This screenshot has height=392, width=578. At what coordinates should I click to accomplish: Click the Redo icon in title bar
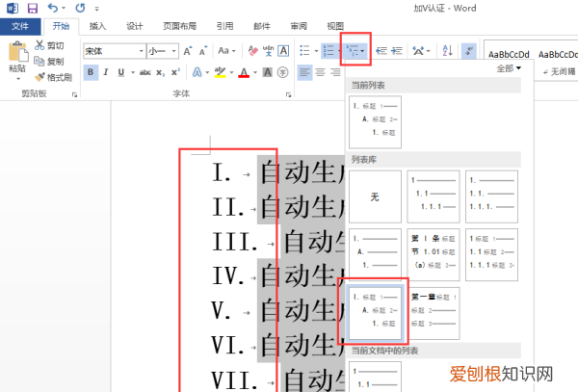pos(80,8)
